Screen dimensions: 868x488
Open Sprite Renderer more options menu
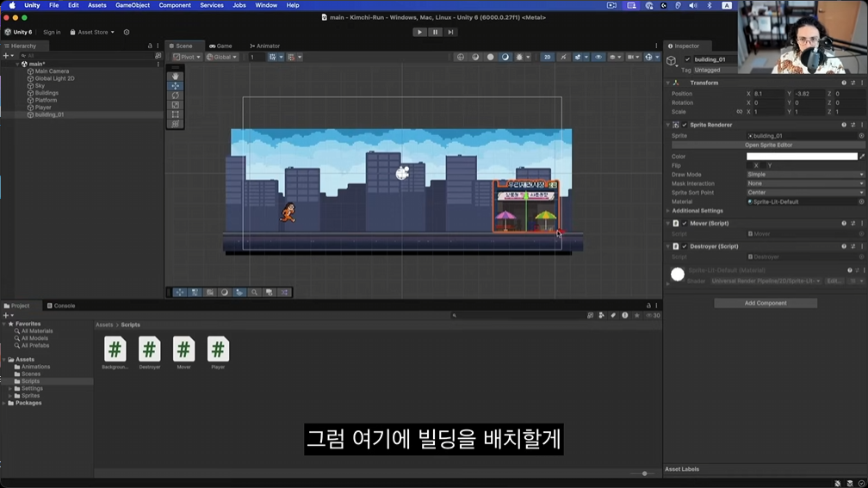tap(862, 125)
